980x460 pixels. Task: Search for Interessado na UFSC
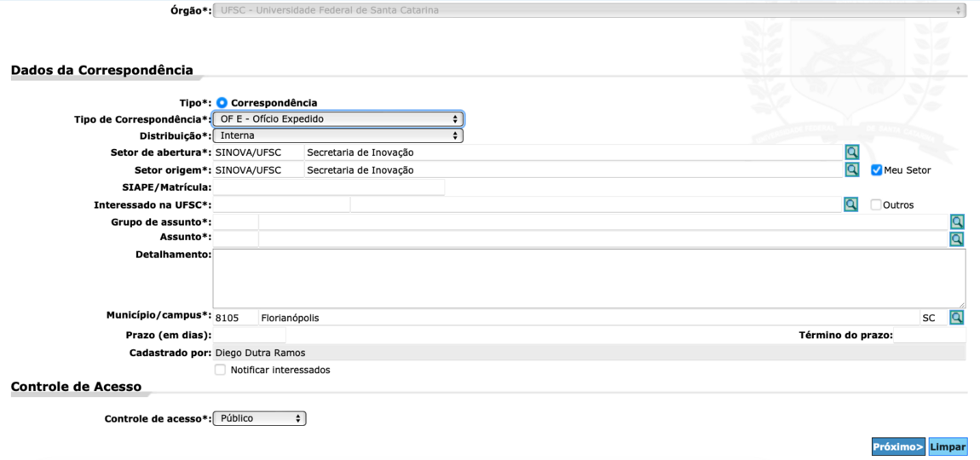pyautogui.click(x=850, y=204)
